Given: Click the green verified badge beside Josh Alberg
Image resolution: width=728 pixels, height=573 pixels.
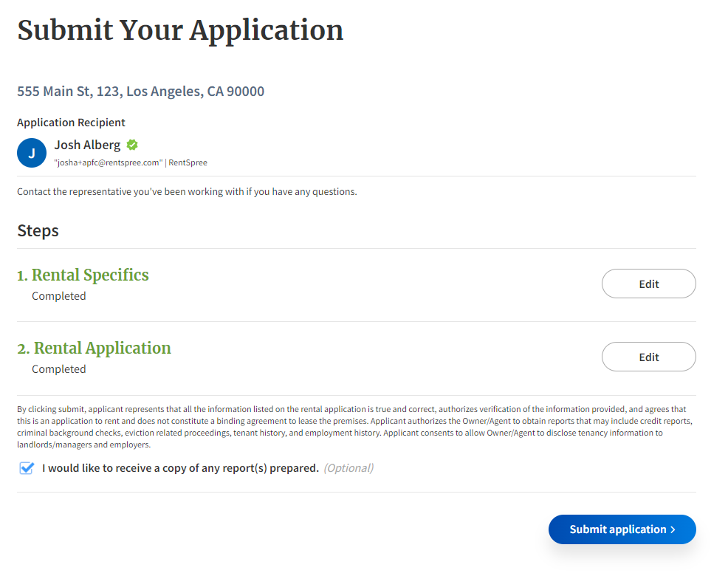Looking at the screenshot, I should (x=131, y=145).
